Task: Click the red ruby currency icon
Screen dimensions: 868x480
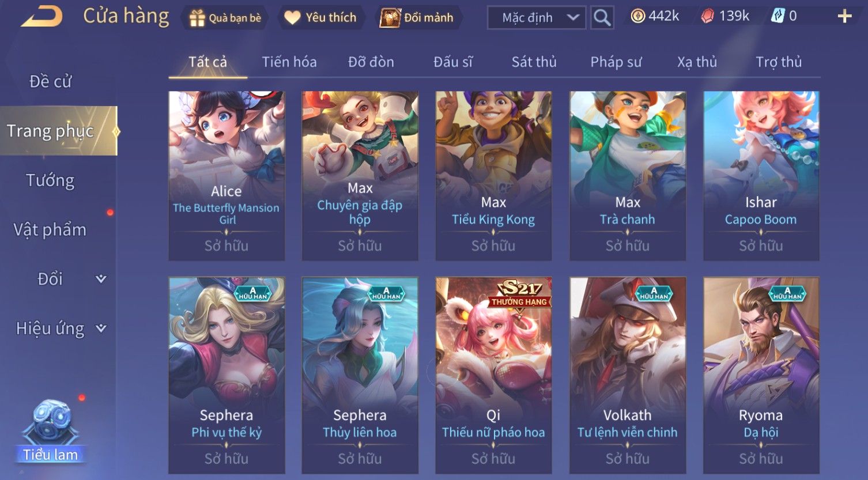Action: [707, 16]
